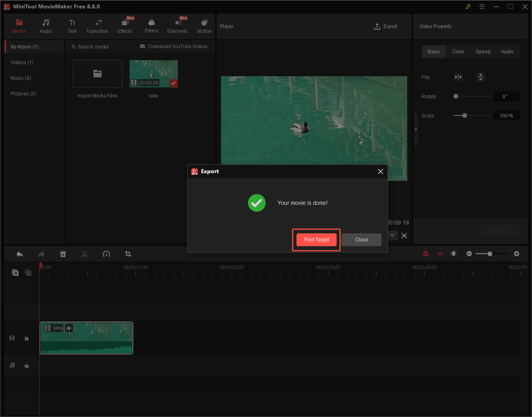Enter fullscreen preview mode
The width and height of the screenshot is (532, 417).
[x=404, y=235]
